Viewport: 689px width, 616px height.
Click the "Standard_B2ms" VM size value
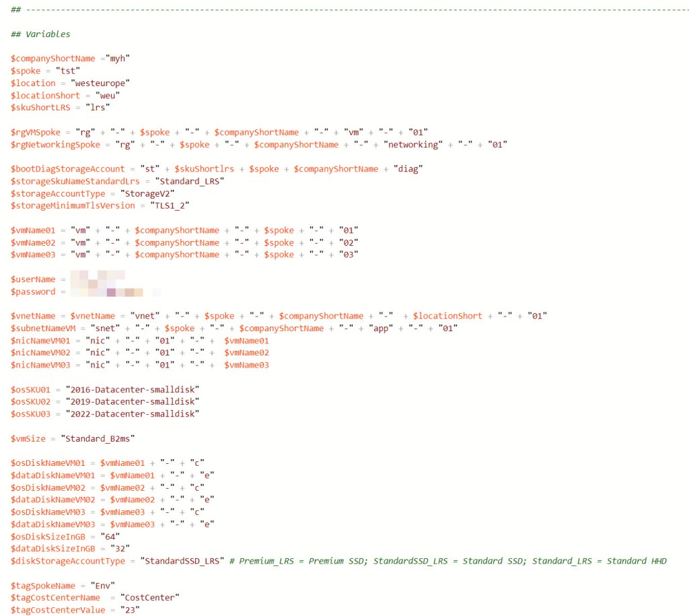98,438
